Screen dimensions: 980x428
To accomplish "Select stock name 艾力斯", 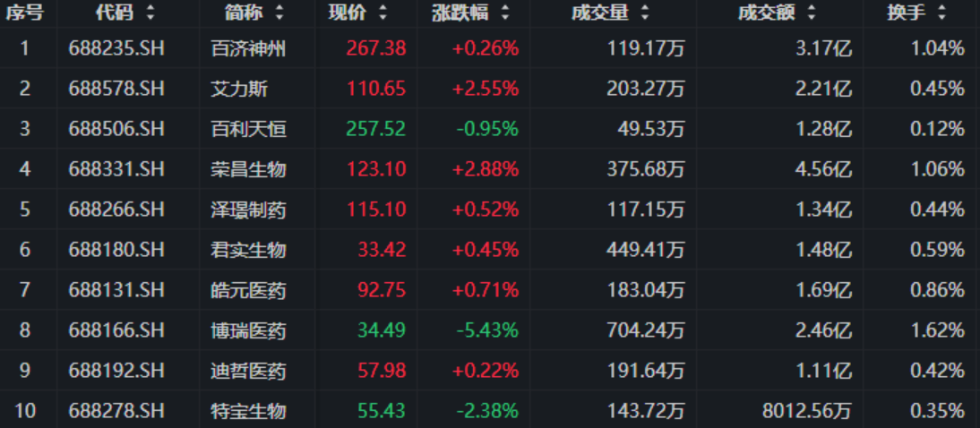I will click(239, 89).
